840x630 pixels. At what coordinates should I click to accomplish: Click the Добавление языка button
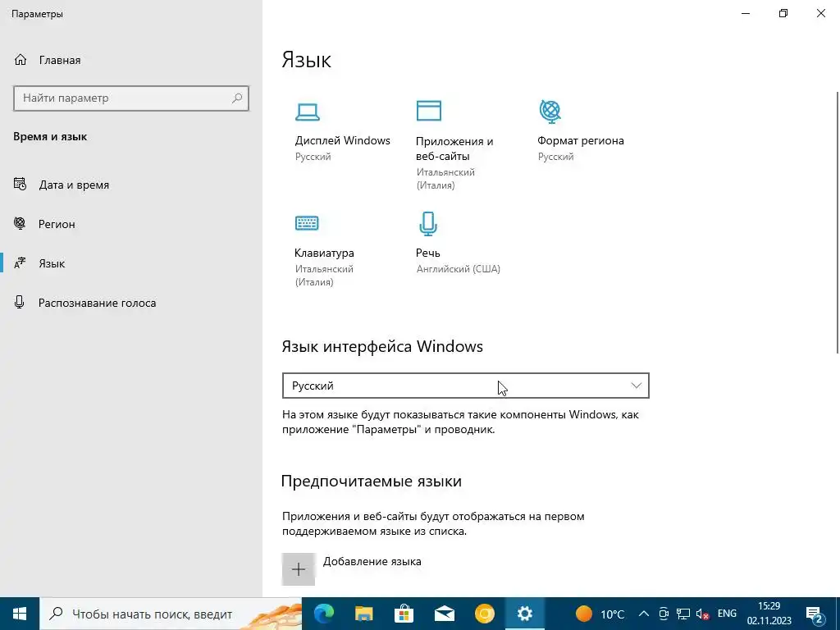click(x=372, y=561)
